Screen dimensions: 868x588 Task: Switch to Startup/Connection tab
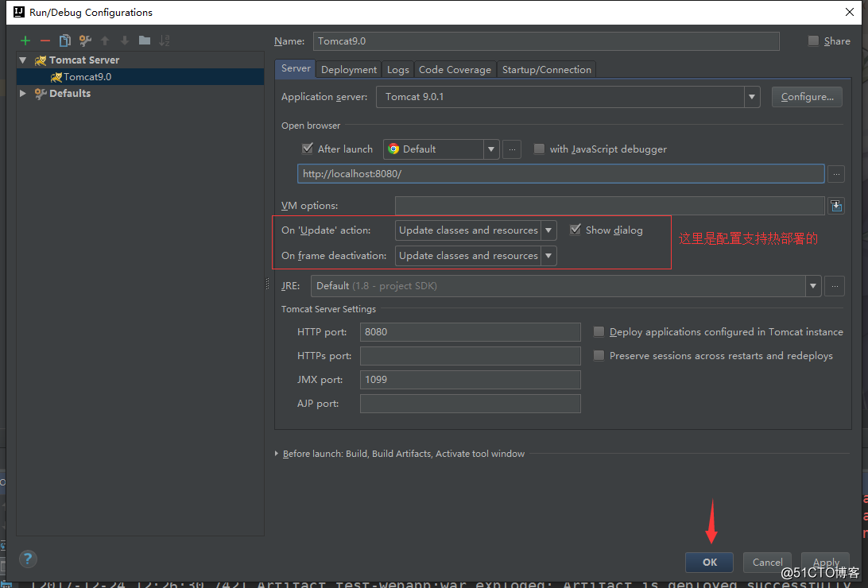(546, 70)
